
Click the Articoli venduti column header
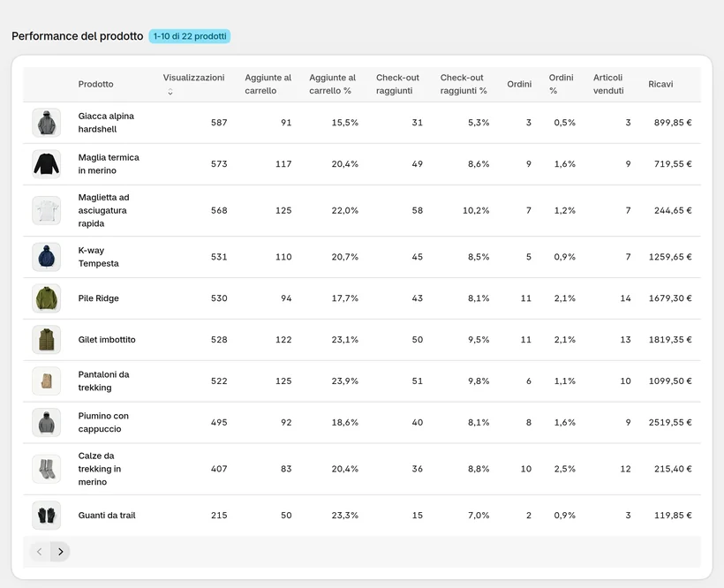(608, 84)
